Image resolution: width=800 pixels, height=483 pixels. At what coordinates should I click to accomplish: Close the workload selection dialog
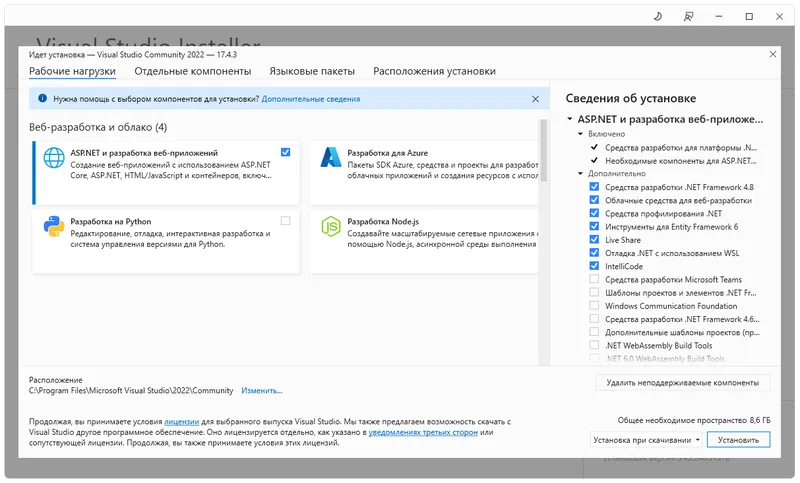click(773, 54)
